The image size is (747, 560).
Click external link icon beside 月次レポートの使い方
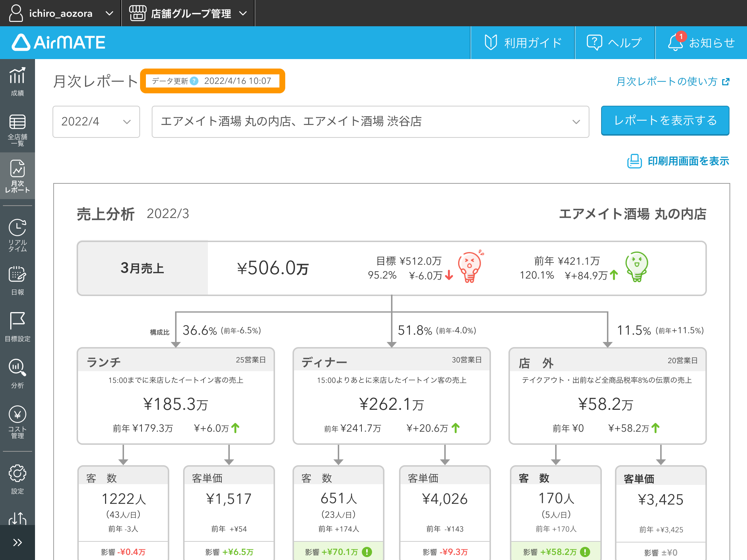point(725,82)
